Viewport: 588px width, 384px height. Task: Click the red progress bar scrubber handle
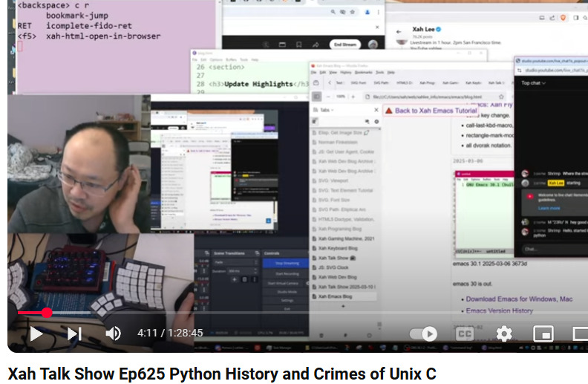tap(47, 313)
